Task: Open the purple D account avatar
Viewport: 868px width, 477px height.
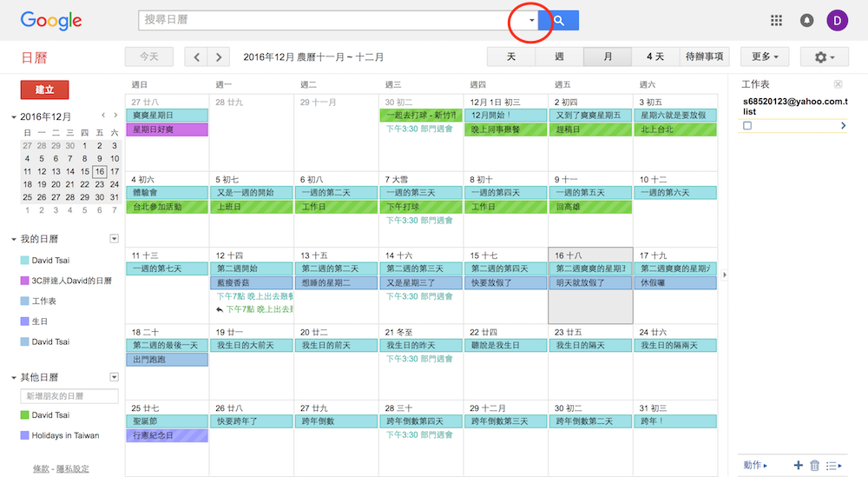Action: [x=838, y=21]
